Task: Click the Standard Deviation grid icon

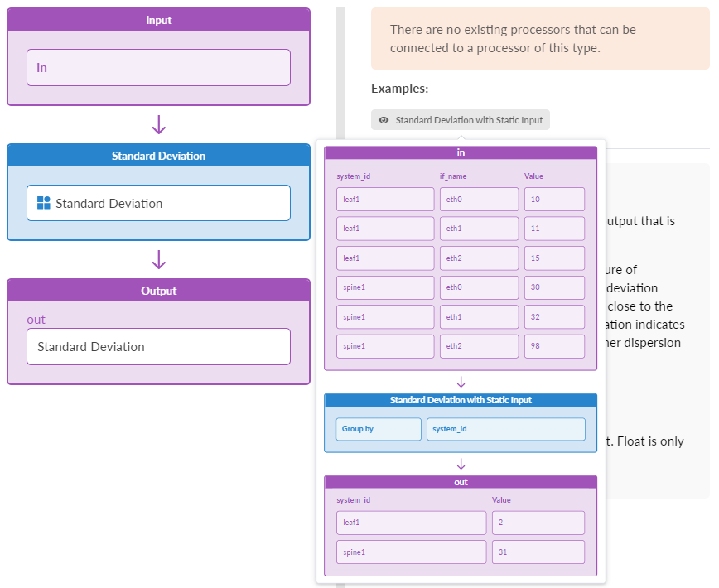Action: (x=44, y=203)
